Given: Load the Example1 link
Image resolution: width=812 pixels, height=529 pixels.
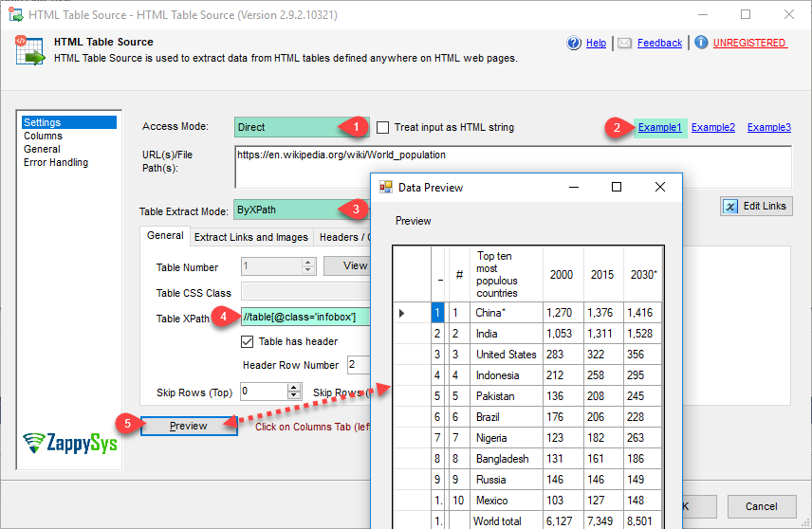Looking at the screenshot, I should 660,127.
